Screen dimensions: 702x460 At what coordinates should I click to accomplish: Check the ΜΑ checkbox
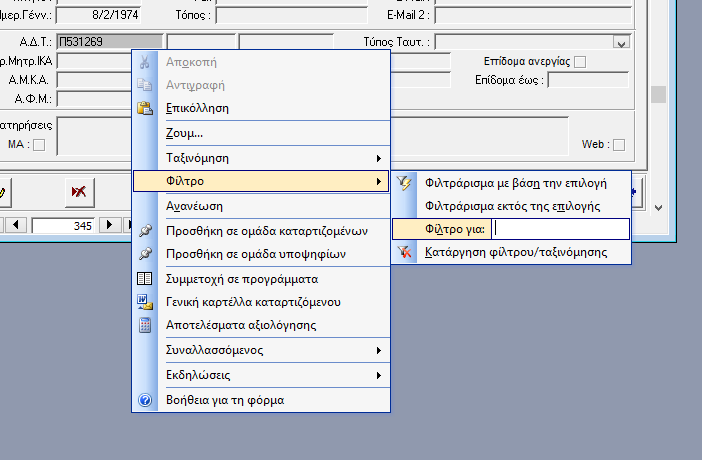39,145
